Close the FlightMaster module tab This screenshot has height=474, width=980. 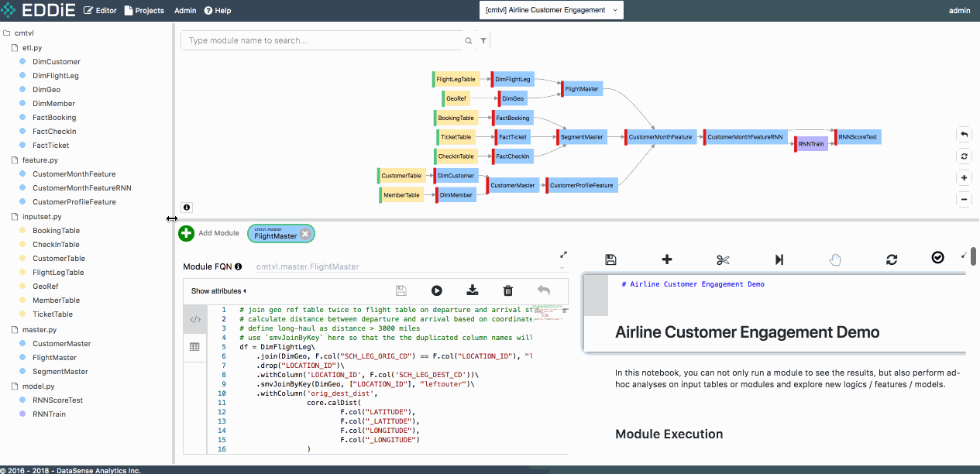(x=305, y=234)
